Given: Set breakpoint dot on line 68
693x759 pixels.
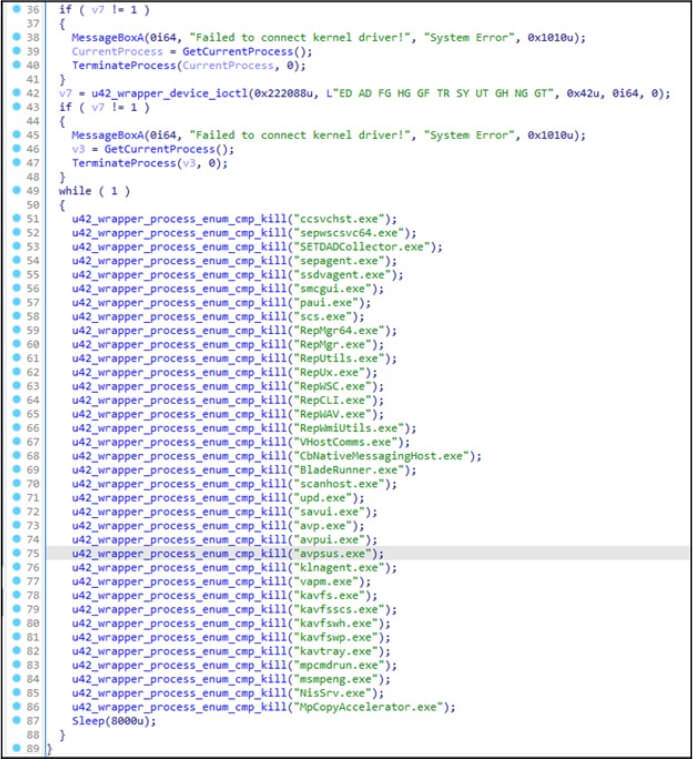Looking at the screenshot, I should pos(16,455).
